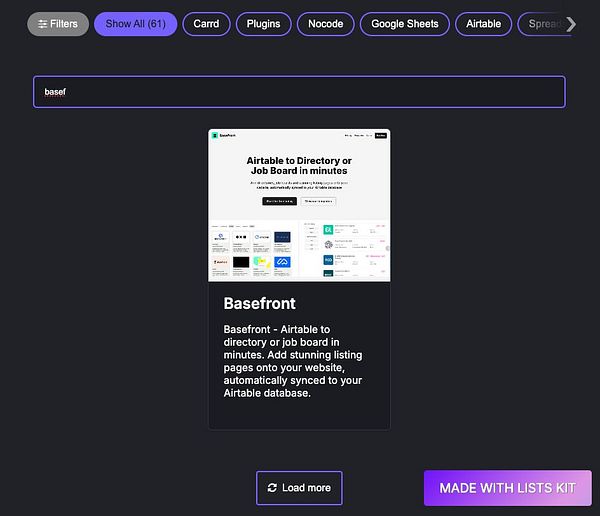The height and width of the screenshot is (516, 600).
Task: Open the Basefront card thumbnail image
Action: click(299, 205)
